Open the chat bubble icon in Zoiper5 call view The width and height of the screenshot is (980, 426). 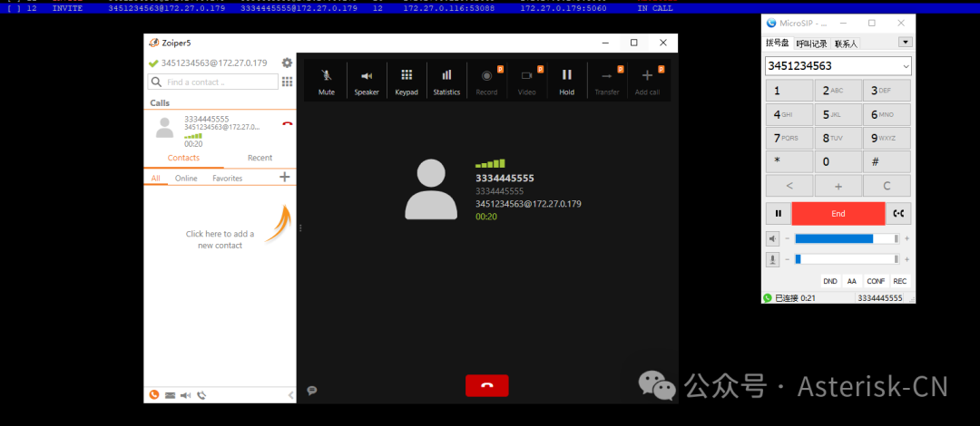(312, 391)
